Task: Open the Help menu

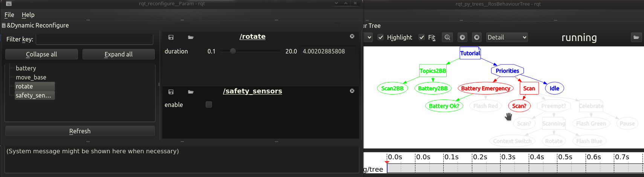Action: [x=28, y=15]
